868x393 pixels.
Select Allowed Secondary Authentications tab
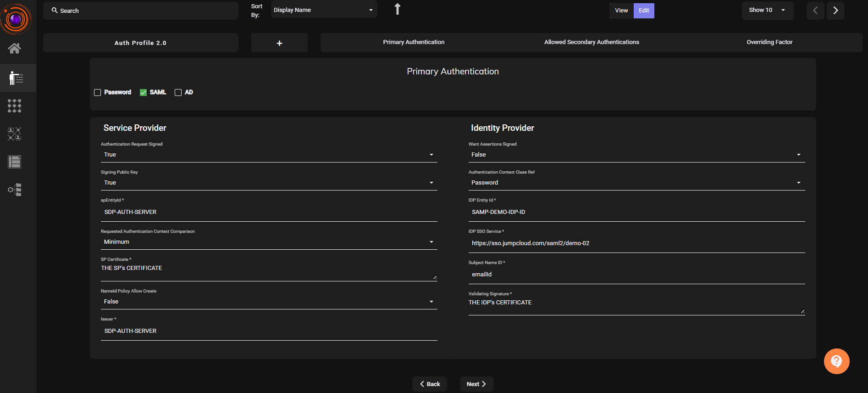pyautogui.click(x=592, y=42)
